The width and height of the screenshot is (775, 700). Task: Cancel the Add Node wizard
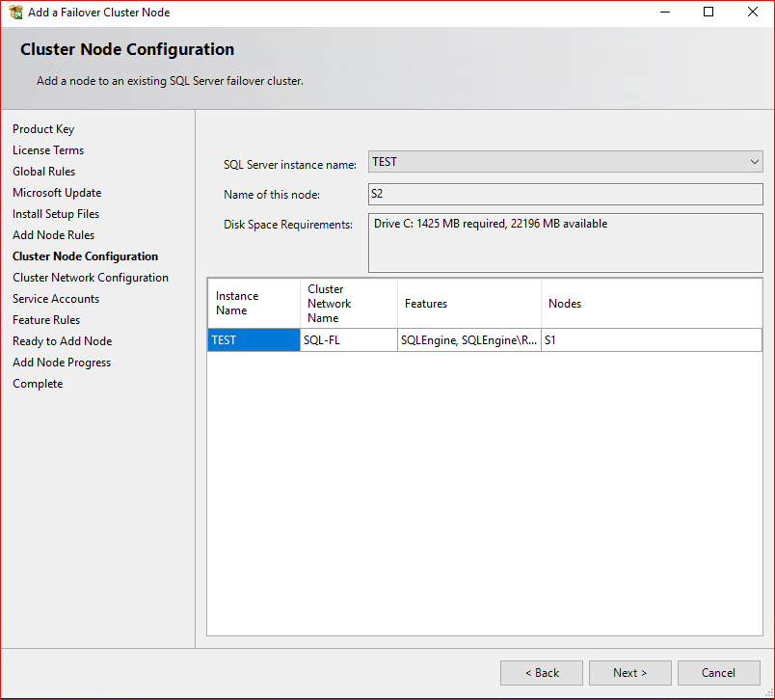(719, 673)
